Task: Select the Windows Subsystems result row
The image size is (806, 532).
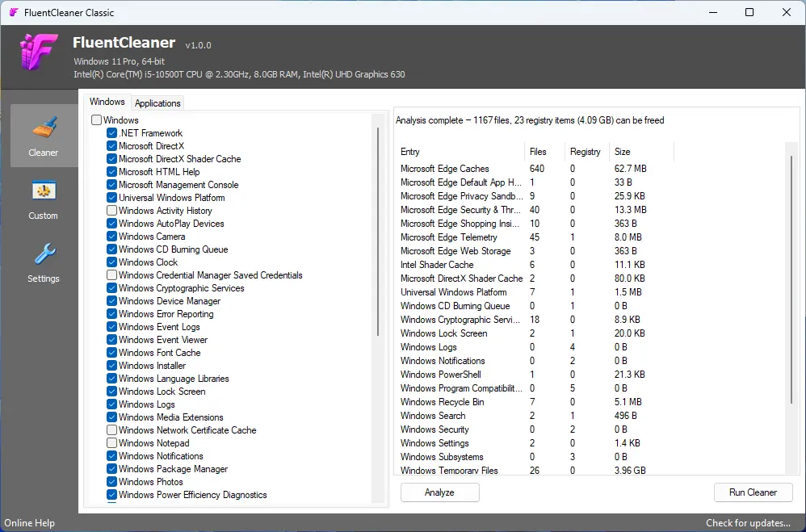Action: pos(535,456)
